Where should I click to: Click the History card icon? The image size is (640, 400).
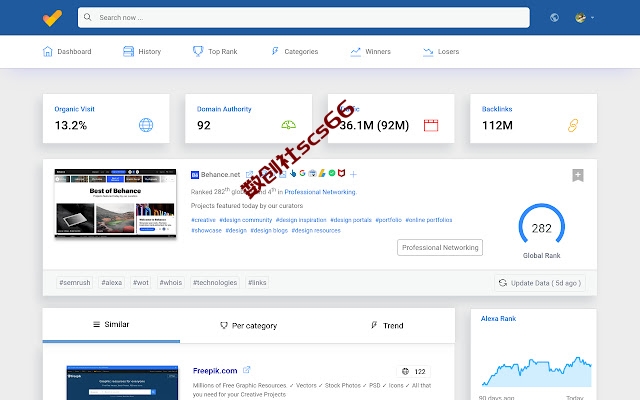click(x=128, y=51)
